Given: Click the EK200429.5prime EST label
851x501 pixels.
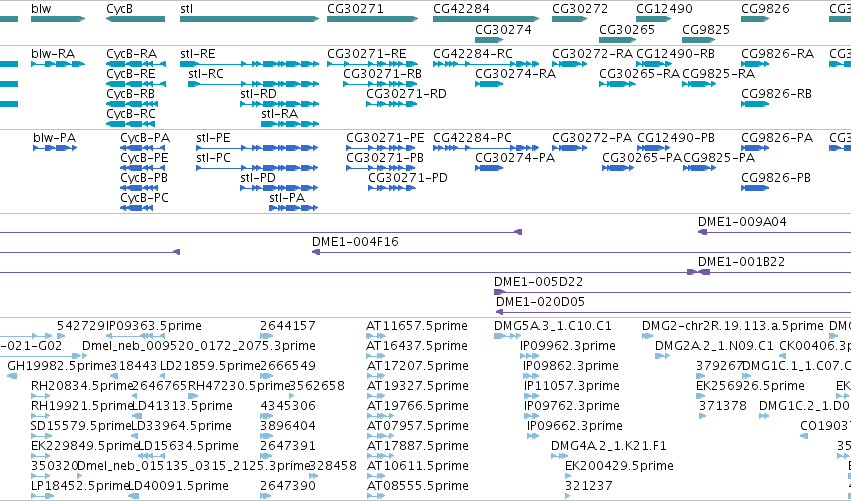Looking at the screenshot, I should point(619,466).
